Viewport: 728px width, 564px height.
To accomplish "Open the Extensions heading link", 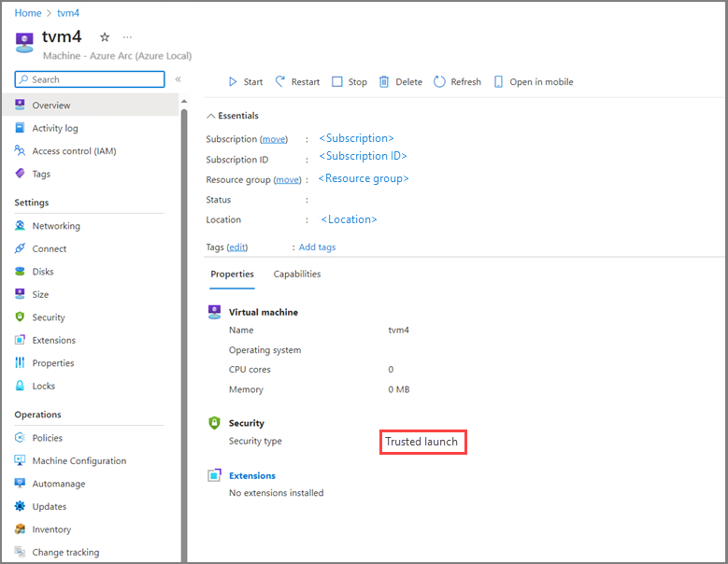I will (x=252, y=475).
